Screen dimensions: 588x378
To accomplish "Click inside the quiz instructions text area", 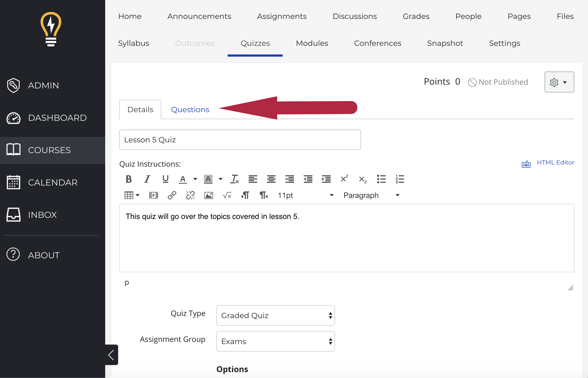I will coord(347,238).
